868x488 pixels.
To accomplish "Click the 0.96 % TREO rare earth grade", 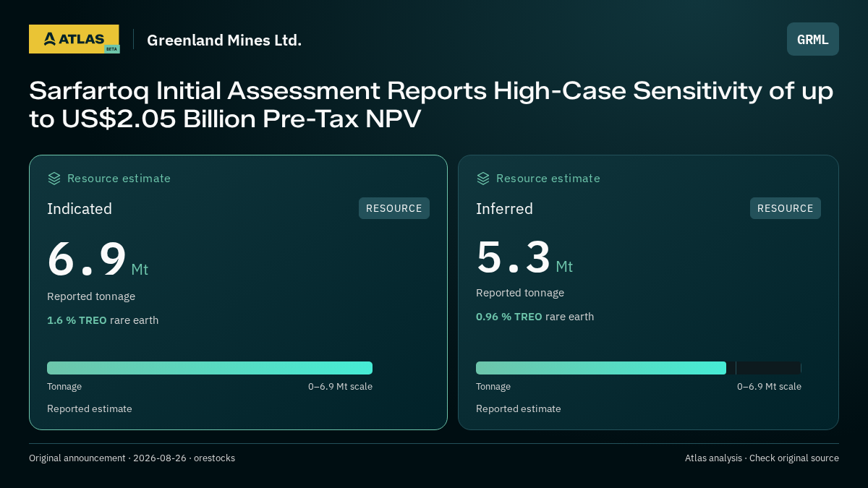I will tap(535, 317).
